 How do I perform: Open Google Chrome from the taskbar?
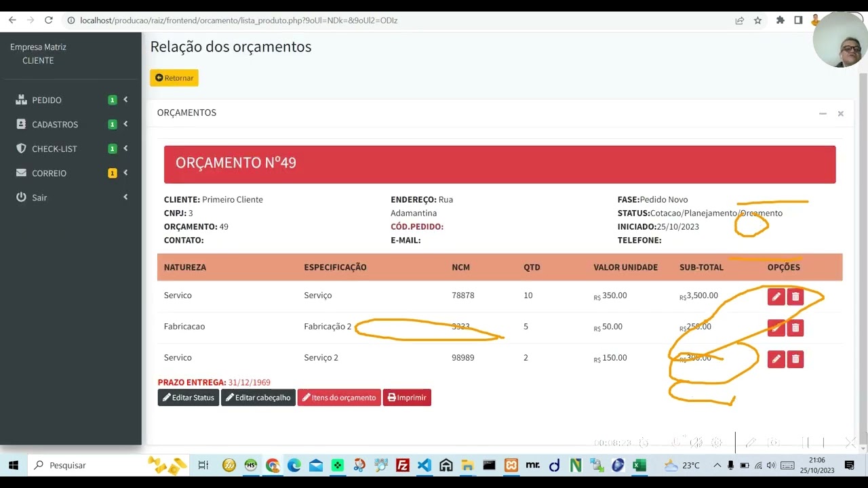click(272, 465)
